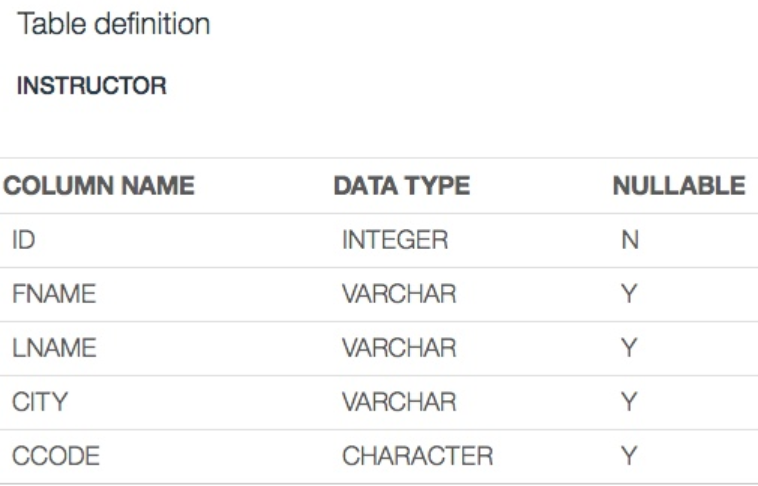Image resolution: width=758 pixels, height=486 pixels.
Task: Click the Table definition heading
Action: coord(114,24)
